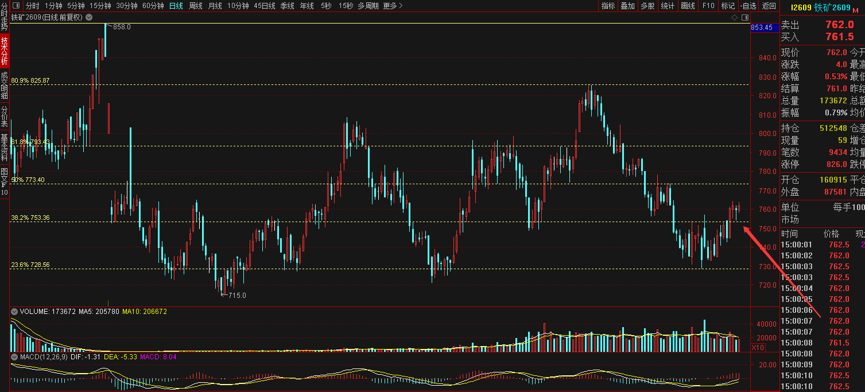Click 叠加 overlay button
This screenshot has height=392, width=865.
click(628, 6)
